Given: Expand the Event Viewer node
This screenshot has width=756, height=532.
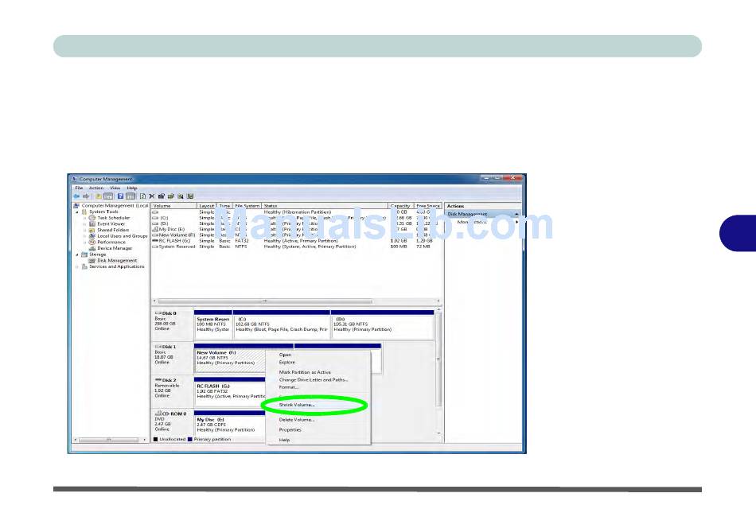Looking at the screenshot, I should 85,224.
